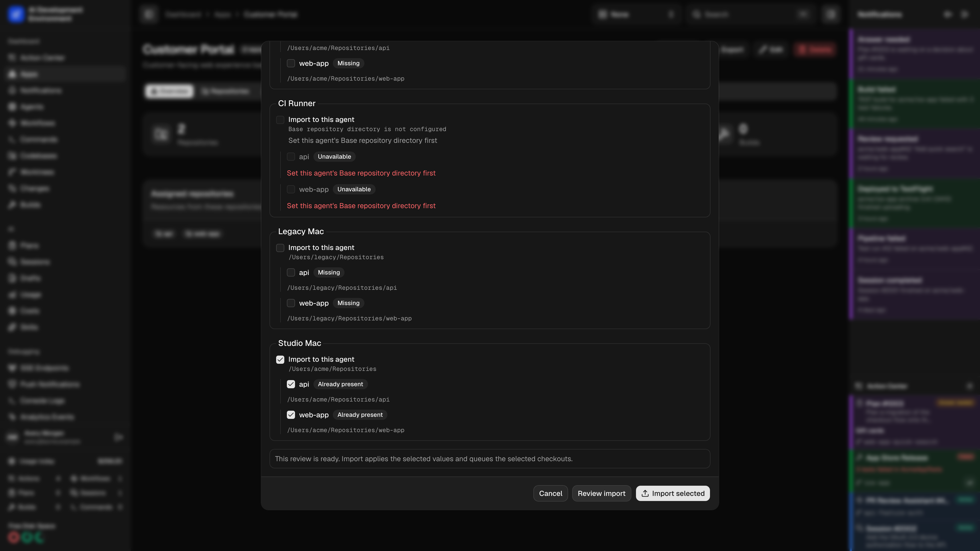Click 'Base repository directory is not configured' text
This screenshot has height=551, width=980.
(x=367, y=129)
